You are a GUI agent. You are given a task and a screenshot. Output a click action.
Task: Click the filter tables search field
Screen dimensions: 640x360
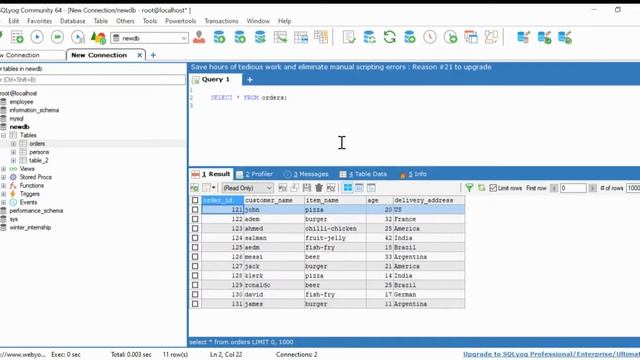92,80
